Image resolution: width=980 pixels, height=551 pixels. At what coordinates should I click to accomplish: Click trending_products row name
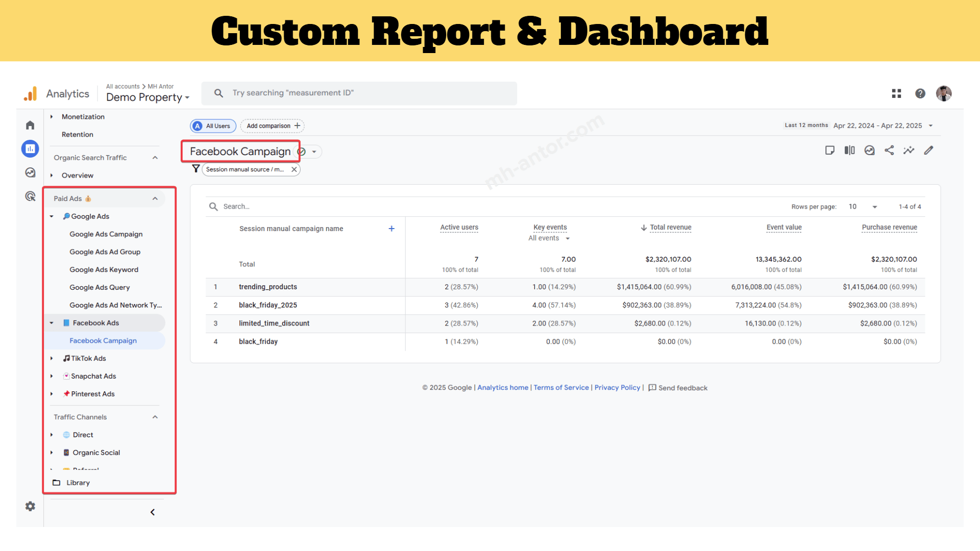(x=268, y=287)
